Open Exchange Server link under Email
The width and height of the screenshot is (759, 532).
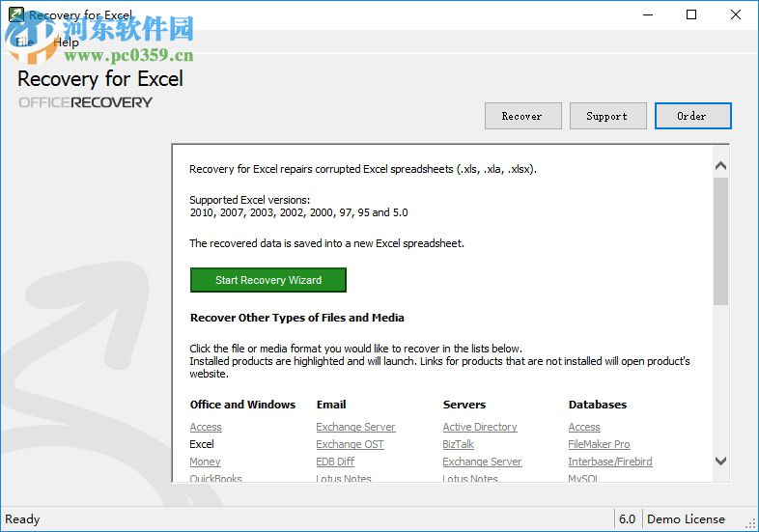click(355, 427)
